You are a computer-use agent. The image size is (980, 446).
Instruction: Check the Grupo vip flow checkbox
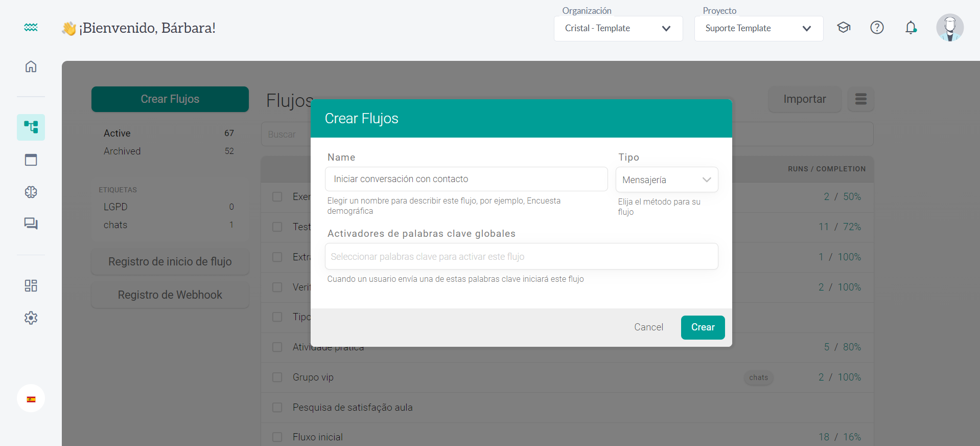277,377
